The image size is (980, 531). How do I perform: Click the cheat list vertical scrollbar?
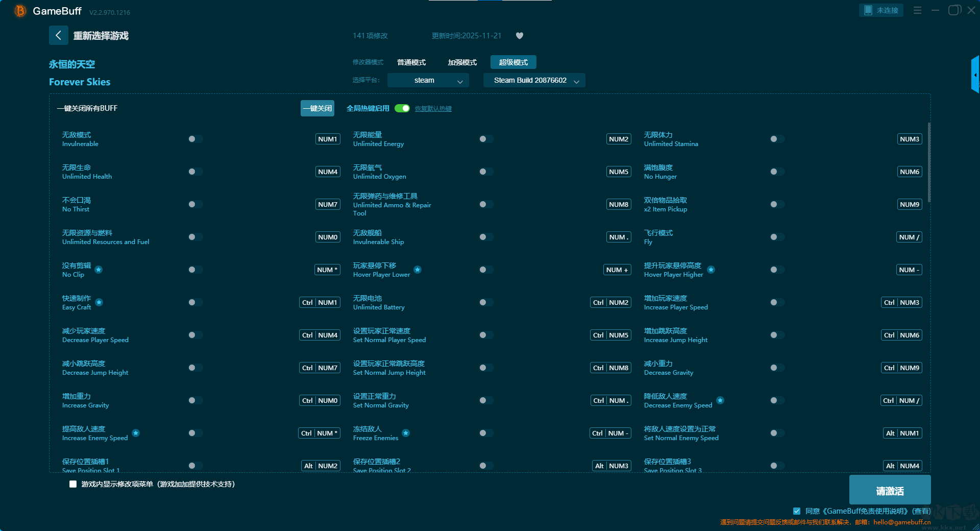click(x=928, y=163)
